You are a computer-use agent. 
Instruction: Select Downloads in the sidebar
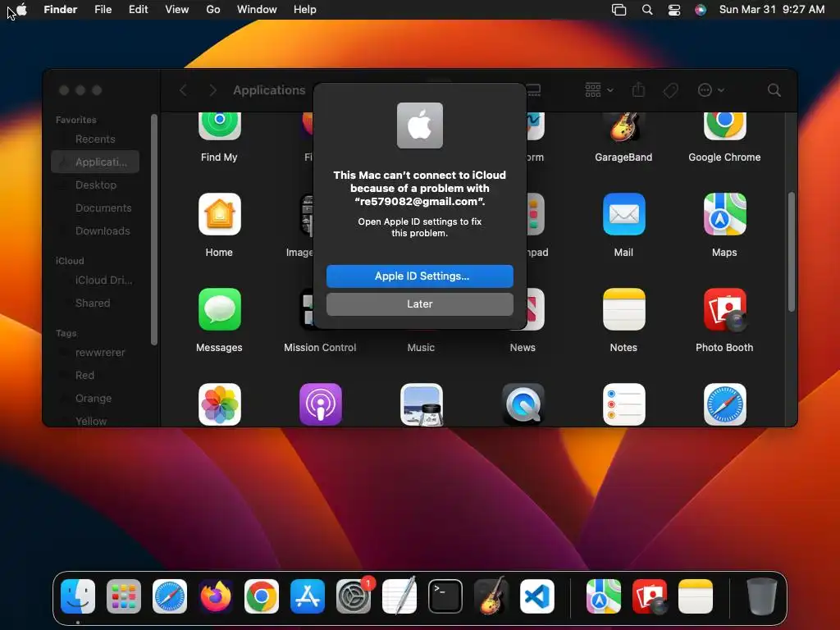click(x=95, y=231)
